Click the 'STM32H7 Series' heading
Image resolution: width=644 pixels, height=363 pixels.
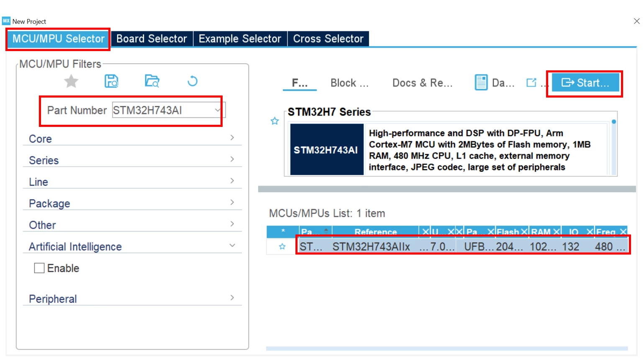point(329,112)
